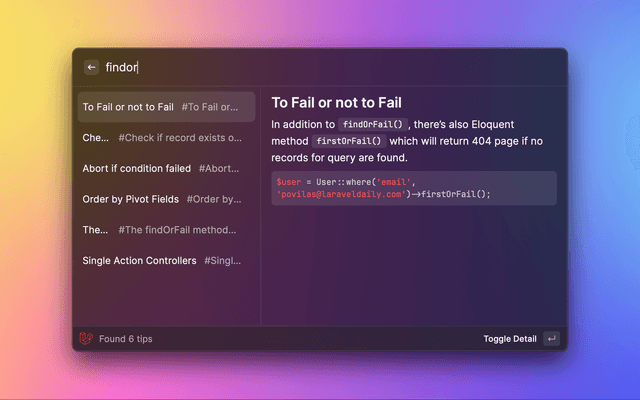Screen dimensions: 640x400
Task: Click the Laravel logo icon in footer
Action: tap(86, 339)
